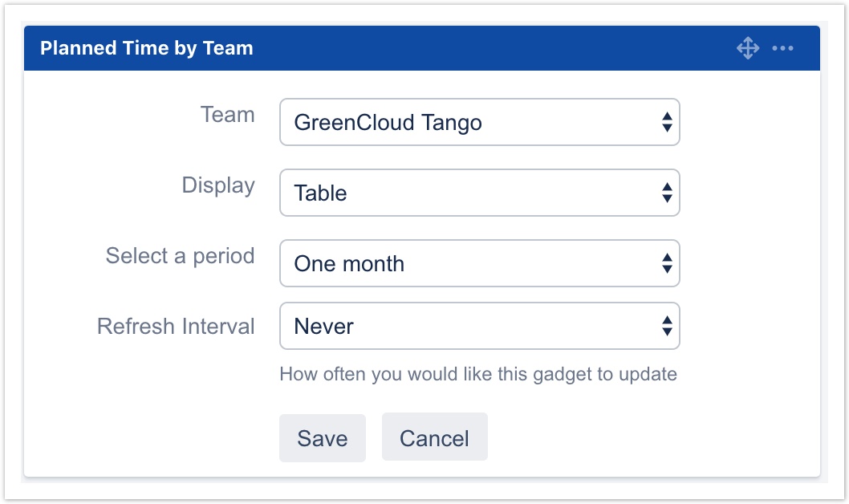Open the Team dropdown showing GreenCloud Tango

[x=479, y=122]
